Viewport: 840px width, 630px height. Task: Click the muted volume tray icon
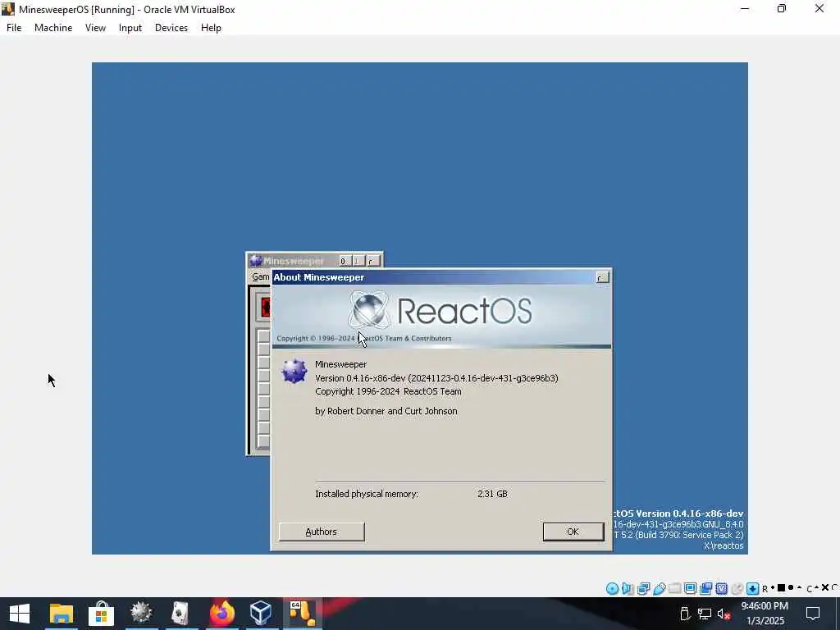pyautogui.click(x=724, y=614)
